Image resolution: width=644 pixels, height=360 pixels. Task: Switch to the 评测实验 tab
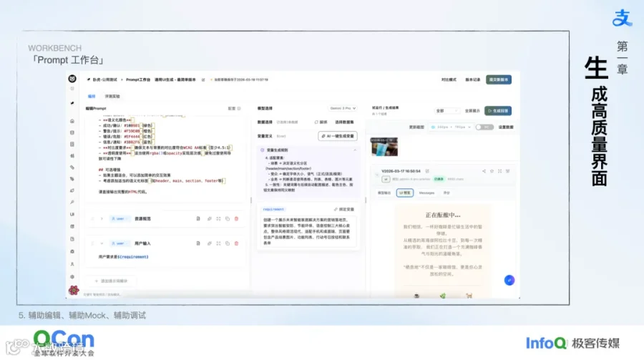[112, 96]
